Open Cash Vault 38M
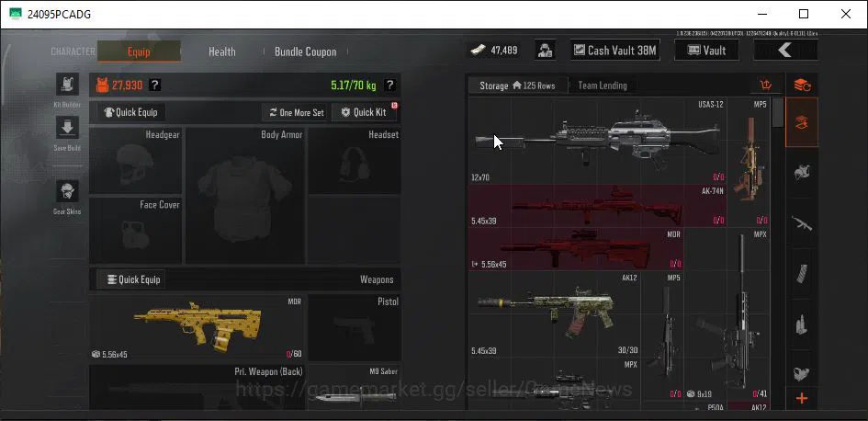Image resolution: width=868 pixels, height=421 pixels. (615, 51)
